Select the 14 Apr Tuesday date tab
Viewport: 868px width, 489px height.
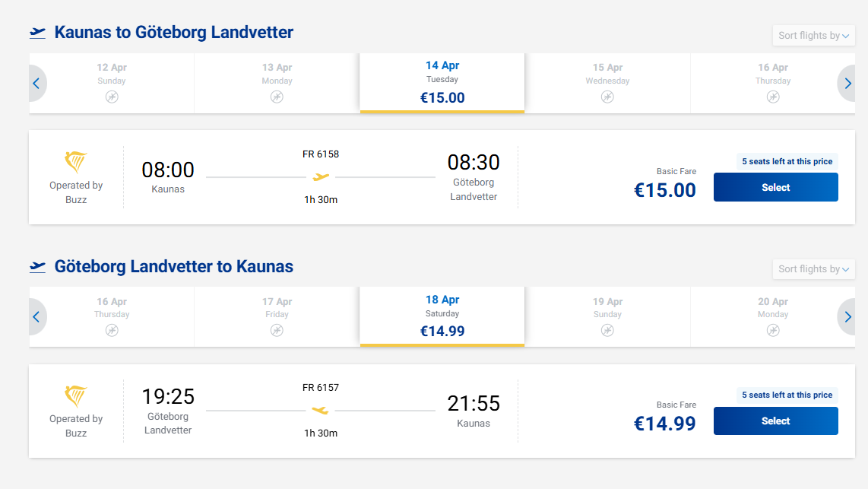coord(442,82)
